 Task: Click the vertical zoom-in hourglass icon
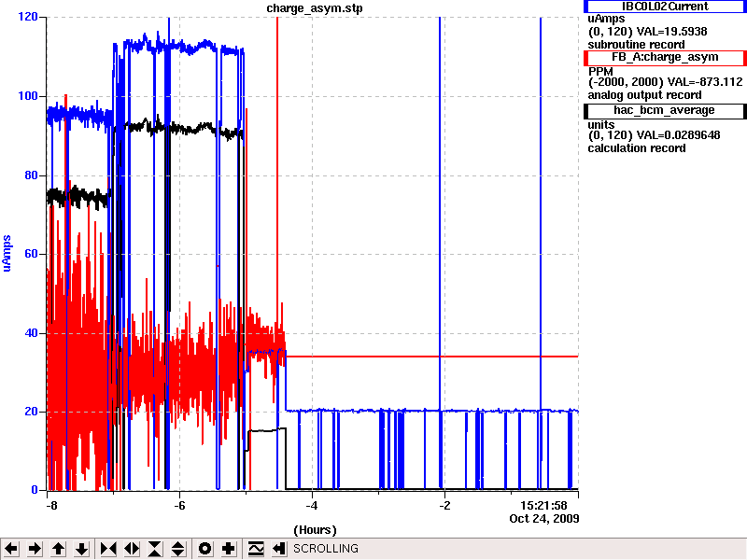click(155, 549)
